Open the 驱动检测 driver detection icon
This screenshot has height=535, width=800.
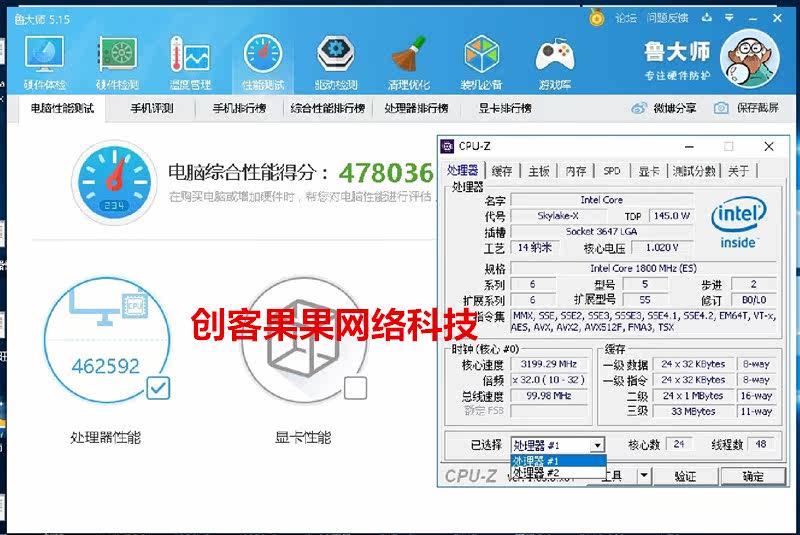click(x=335, y=54)
